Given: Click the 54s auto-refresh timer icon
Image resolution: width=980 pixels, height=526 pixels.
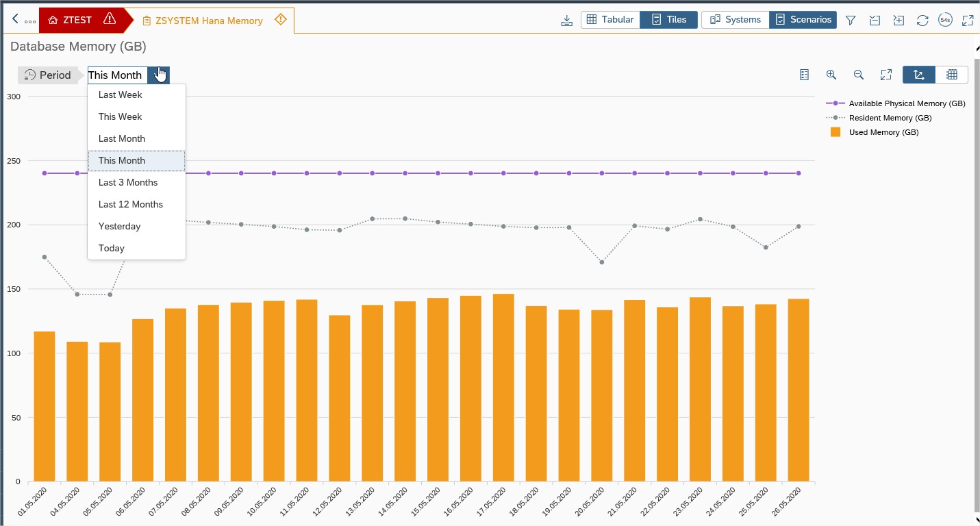Looking at the screenshot, I should click(x=945, y=21).
